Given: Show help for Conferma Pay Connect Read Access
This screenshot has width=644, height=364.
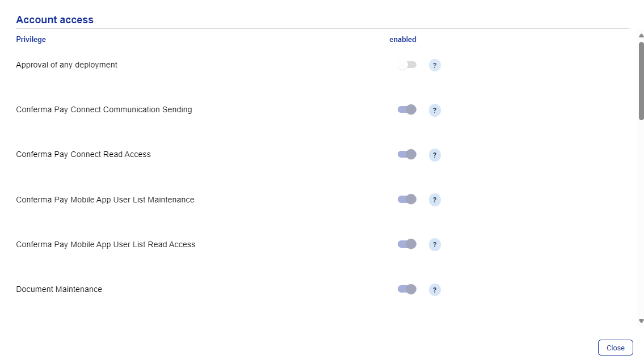Looking at the screenshot, I should (435, 155).
